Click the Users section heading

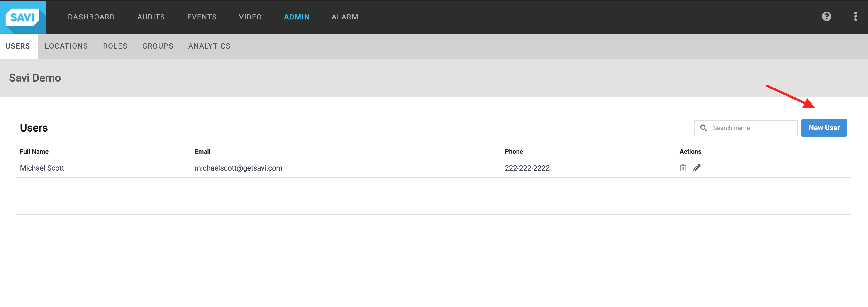coord(34,128)
